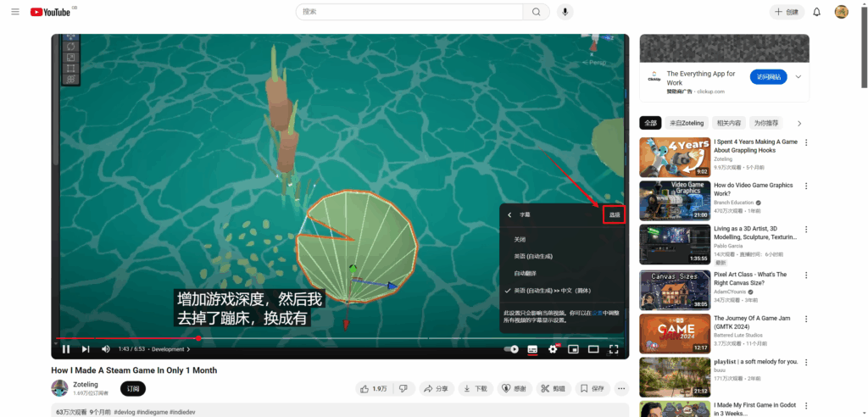Open the 4 Years grappling hooks thumbnail

click(x=674, y=157)
